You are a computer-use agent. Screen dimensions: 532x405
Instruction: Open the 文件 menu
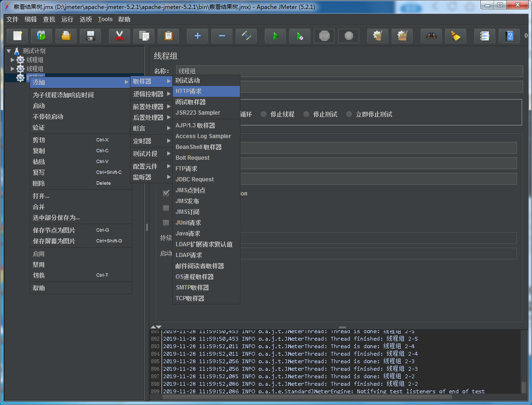[13, 19]
